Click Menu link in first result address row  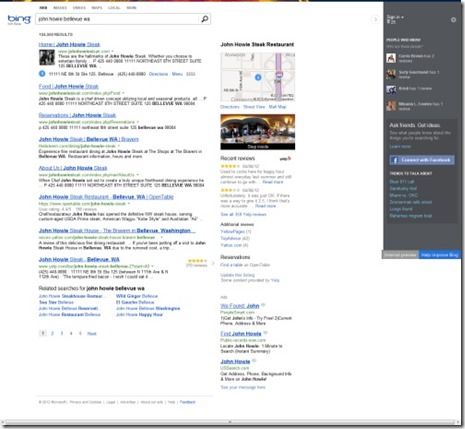pyautogui.click(x=177, y=74)
